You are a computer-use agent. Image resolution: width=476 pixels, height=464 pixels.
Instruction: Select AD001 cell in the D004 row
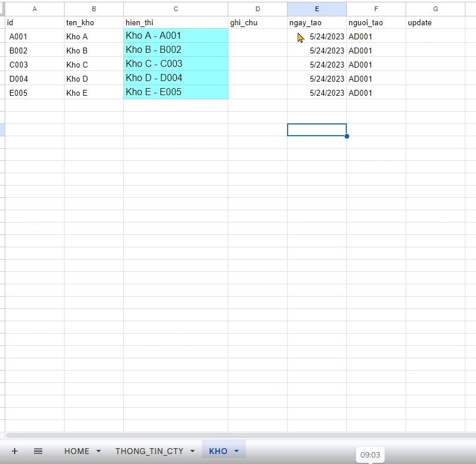tap(376, 79)
